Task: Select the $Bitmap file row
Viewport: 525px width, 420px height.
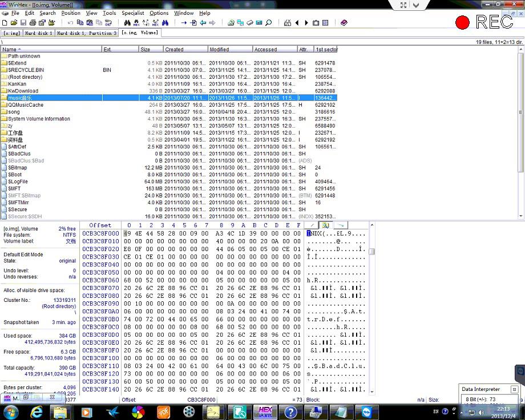Action: (x=169, y=167)
